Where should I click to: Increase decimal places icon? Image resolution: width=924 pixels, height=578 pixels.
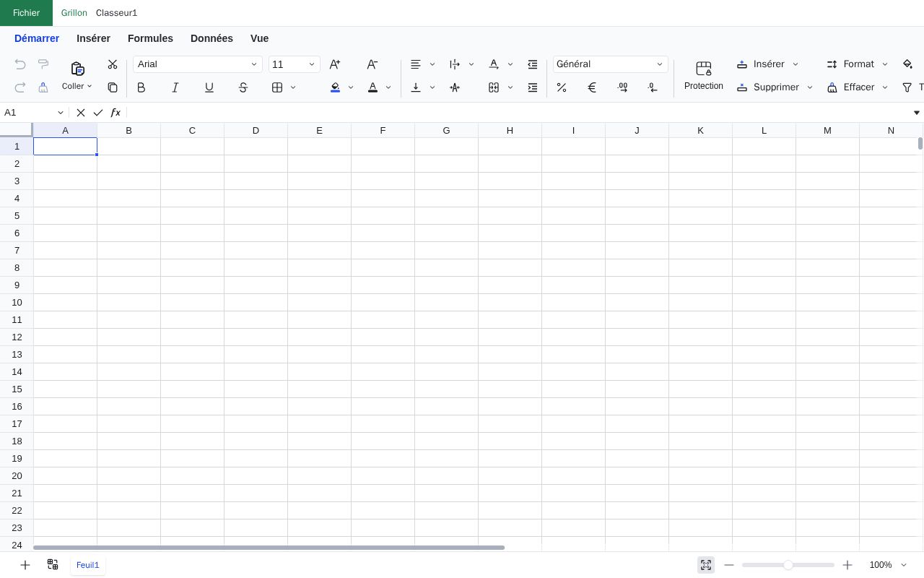click(x=623, y=87)
